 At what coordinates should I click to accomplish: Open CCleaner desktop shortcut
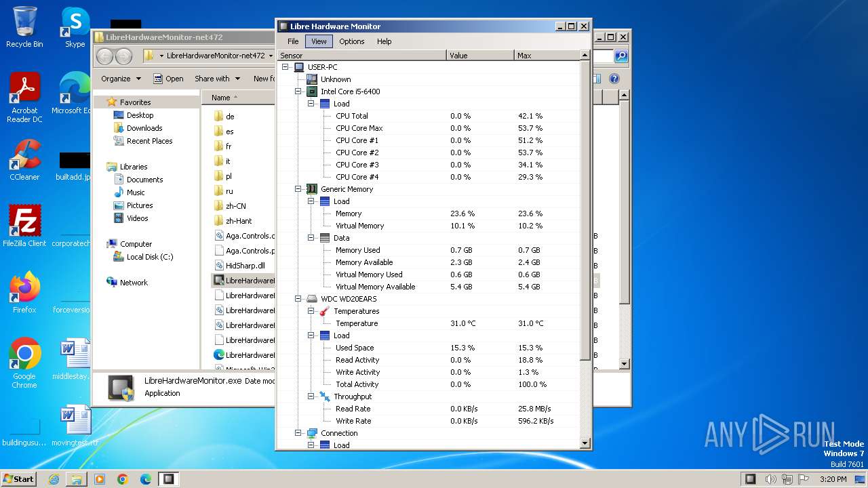24,160
